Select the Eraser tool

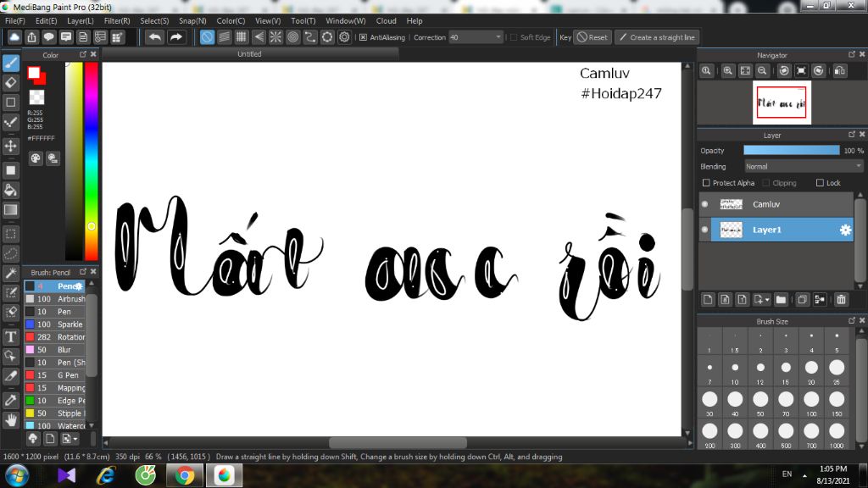pyautogui.click(x=11, y=83)
